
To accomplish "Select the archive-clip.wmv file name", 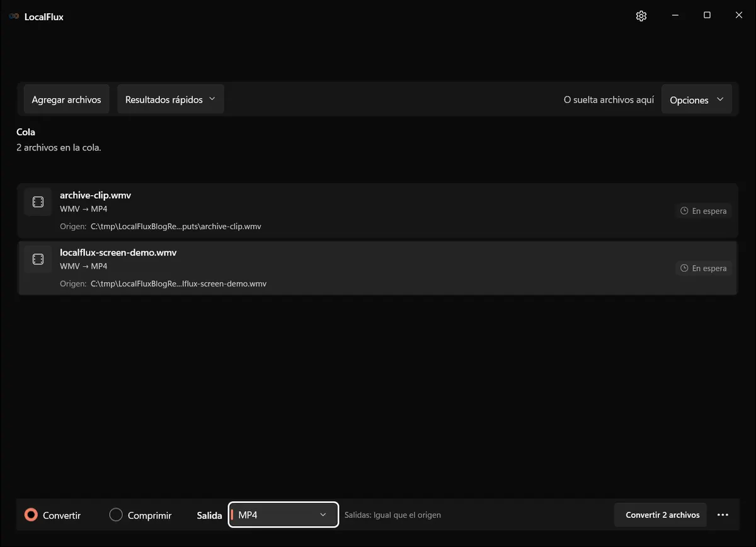I will [95, 195].
